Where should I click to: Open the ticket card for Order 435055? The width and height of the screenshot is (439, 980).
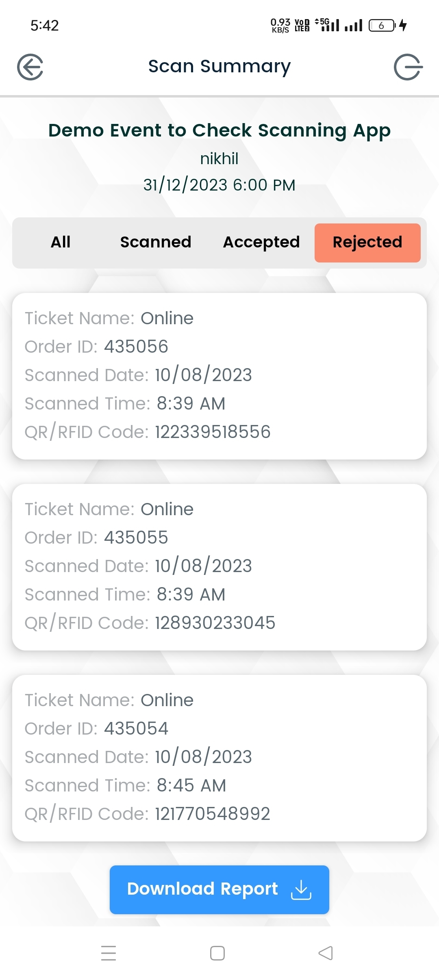pos(219,567)
